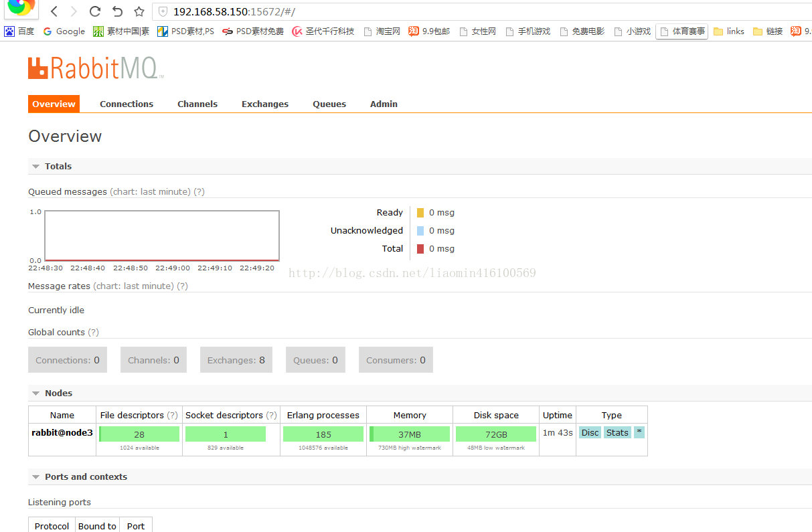Click the yellow Ready legend swatch
812x532 pixels.
420,213
